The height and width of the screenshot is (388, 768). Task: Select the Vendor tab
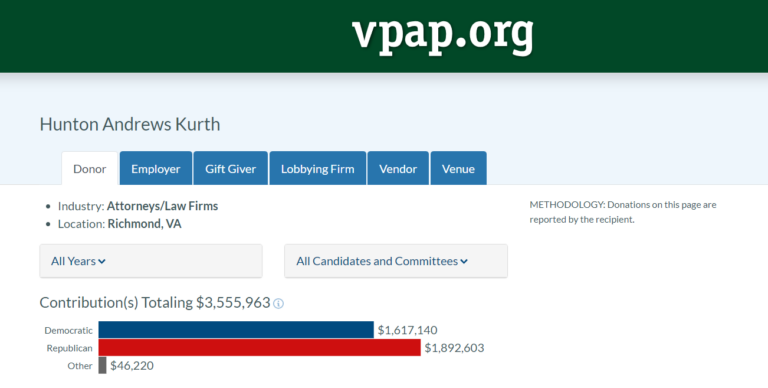(x=398, y=169)
